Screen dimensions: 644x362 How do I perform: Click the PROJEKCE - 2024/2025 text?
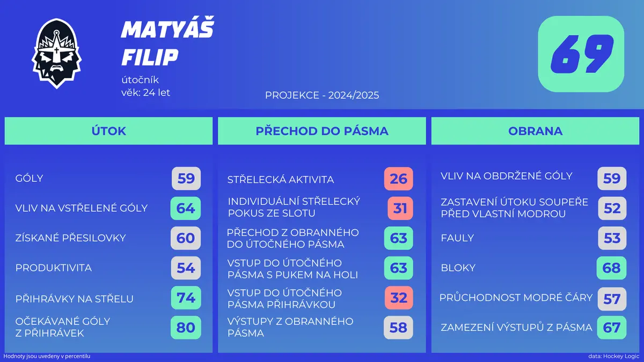click(x=322, y=95)
